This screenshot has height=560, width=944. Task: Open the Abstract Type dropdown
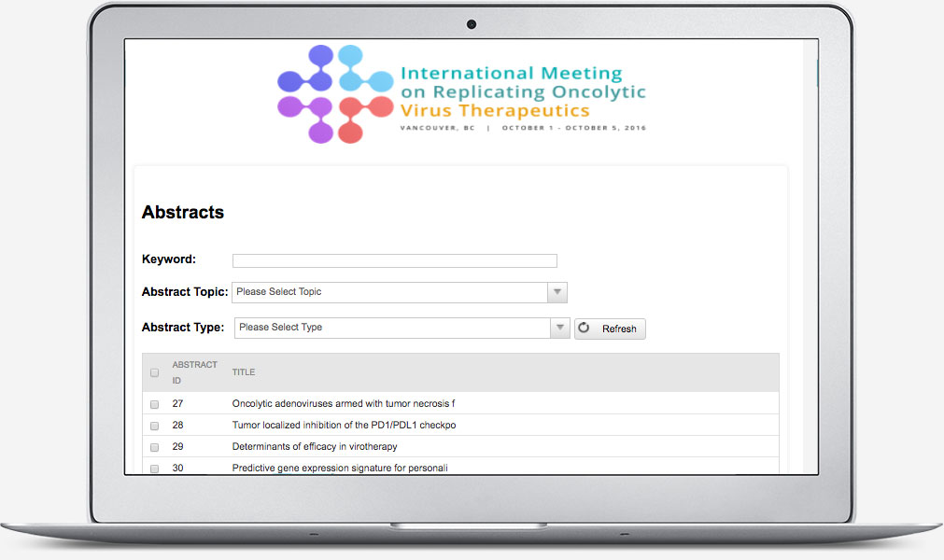(402, 328)
